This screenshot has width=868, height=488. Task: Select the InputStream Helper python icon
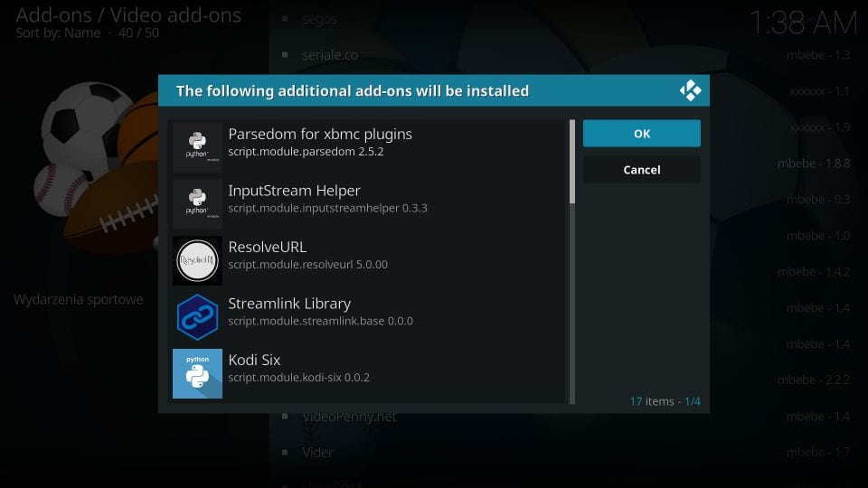pyautogui.click(x=197, y=203)
